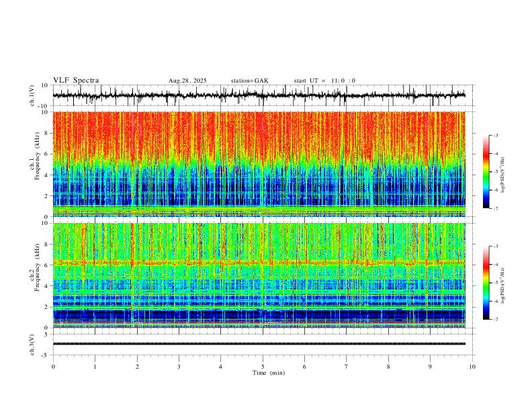Click the time axis tick label "0"
The image size is (532, 411).
tap(53, 367)
